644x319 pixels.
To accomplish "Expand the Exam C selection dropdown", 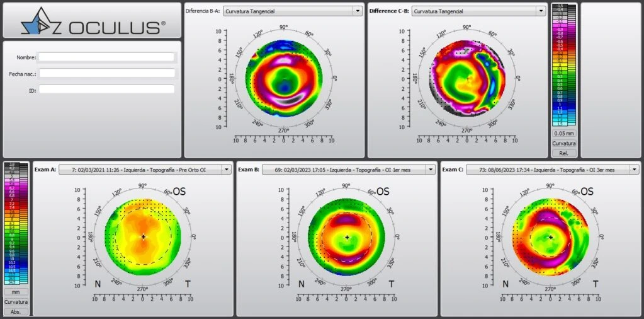I will pos(633,170).
